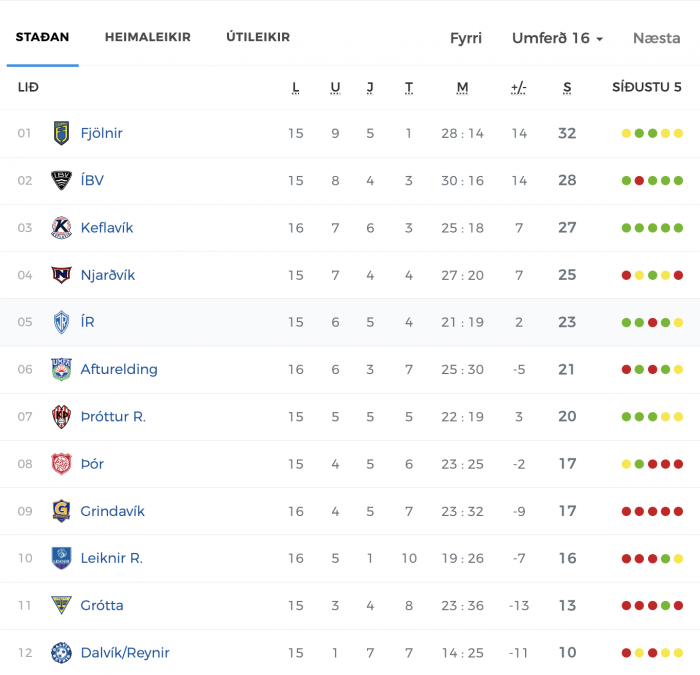This screenshot has height=675, width=700.
Task: Switch to the Heimaleikir tab
Action: point(148,37)
